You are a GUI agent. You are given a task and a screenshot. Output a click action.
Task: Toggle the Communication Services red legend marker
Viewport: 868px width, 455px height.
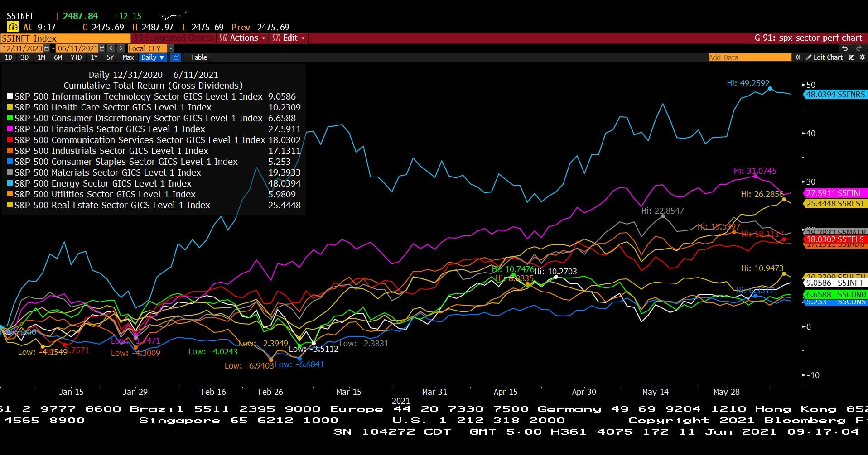click(x=10, y=140)
